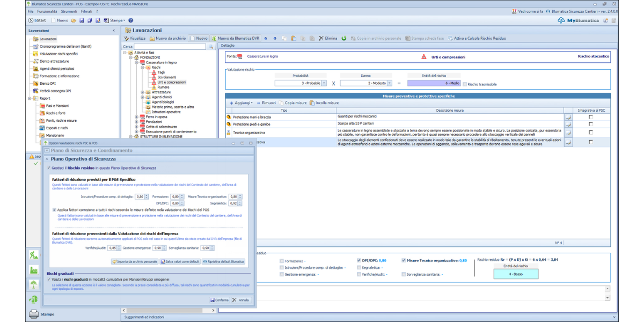Open the Probabilità dropdown
This screenshot has height=322, width=644.
324,83
